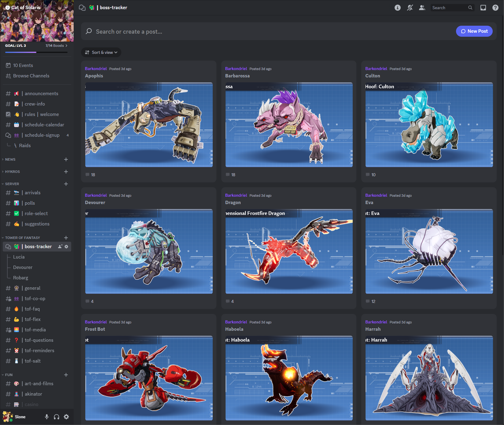
Task: Open the Culton post image
Action: (429, 125)
